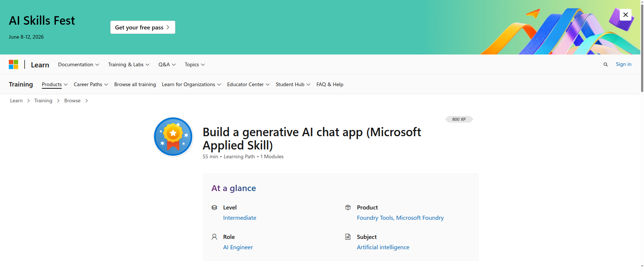
Task: Open FAQ & Help page
Action: point(330,84)
